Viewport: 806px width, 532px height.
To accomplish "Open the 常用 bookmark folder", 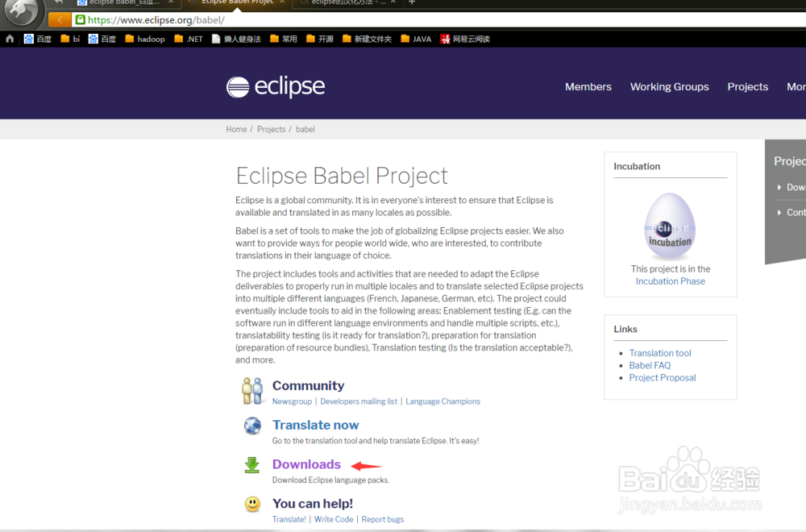I will 284,39.
